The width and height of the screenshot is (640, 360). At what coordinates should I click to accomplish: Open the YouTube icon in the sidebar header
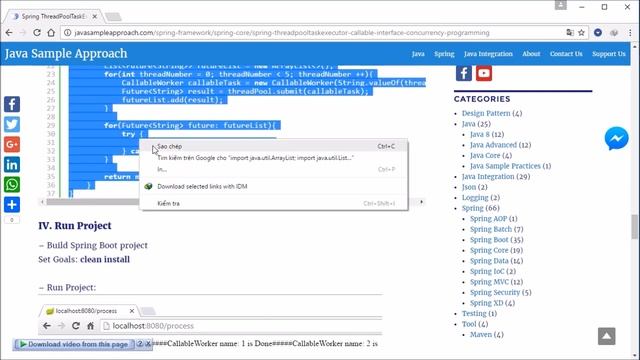[484, 73]
